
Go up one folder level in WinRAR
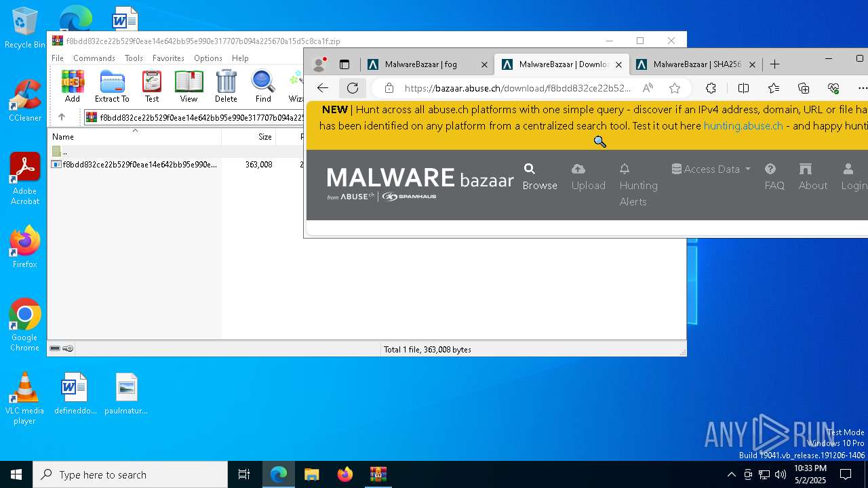61,117
